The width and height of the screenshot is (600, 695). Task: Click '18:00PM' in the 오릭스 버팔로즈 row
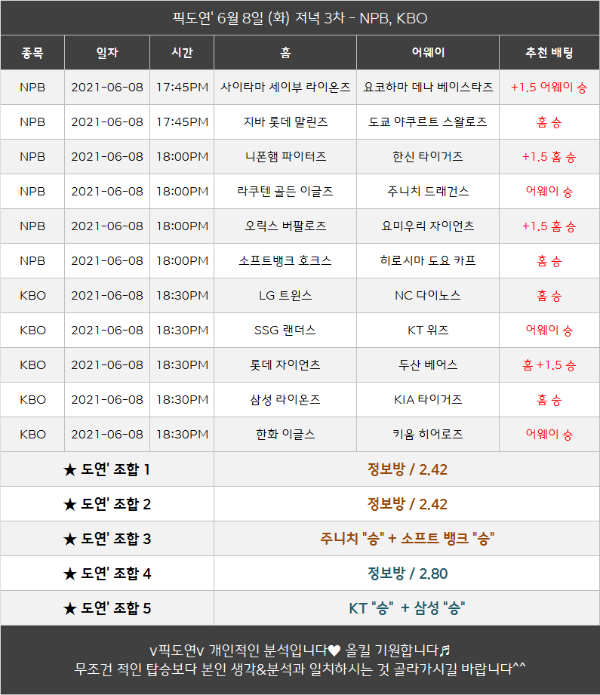click(x=182, y=226)
